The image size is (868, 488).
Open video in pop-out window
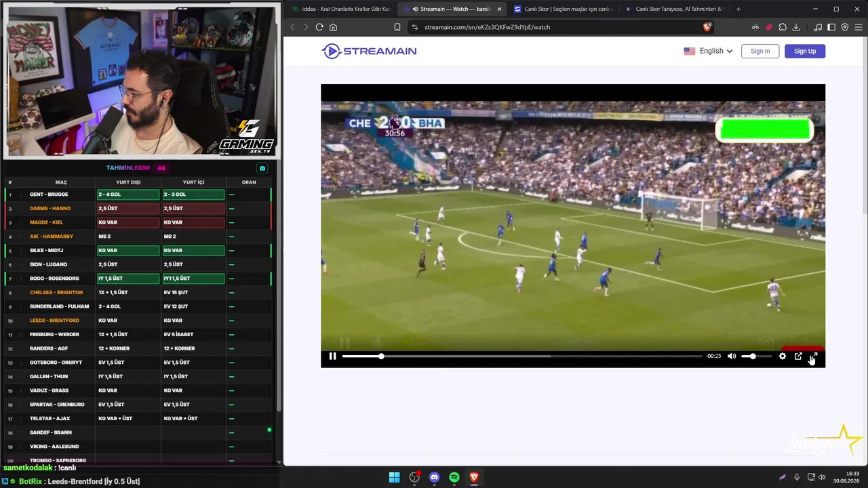798,356
